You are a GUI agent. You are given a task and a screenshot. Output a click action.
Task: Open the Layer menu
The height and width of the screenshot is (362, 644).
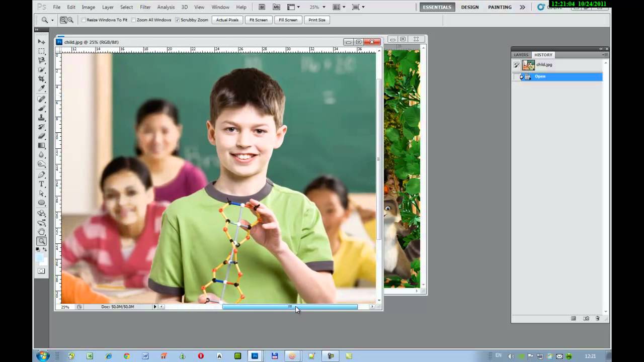click(108, 7)
